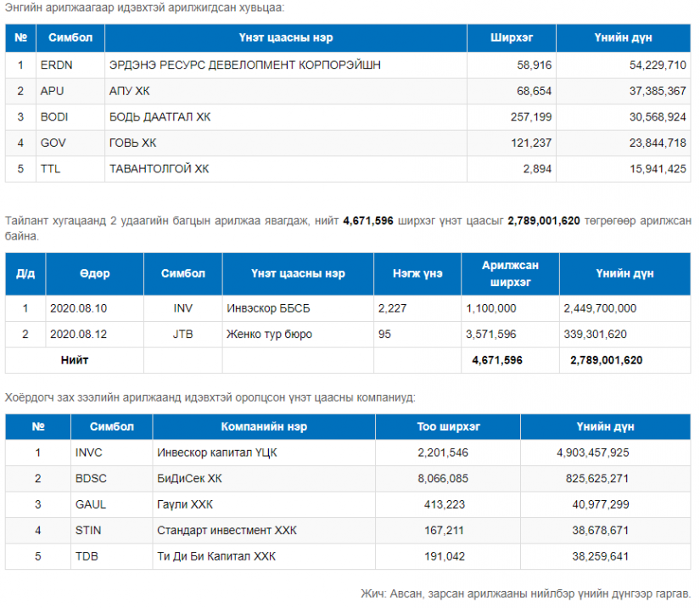Select the BDSC symbol cell
This screenshot has height=608, width=700.
tap(112, 479)
